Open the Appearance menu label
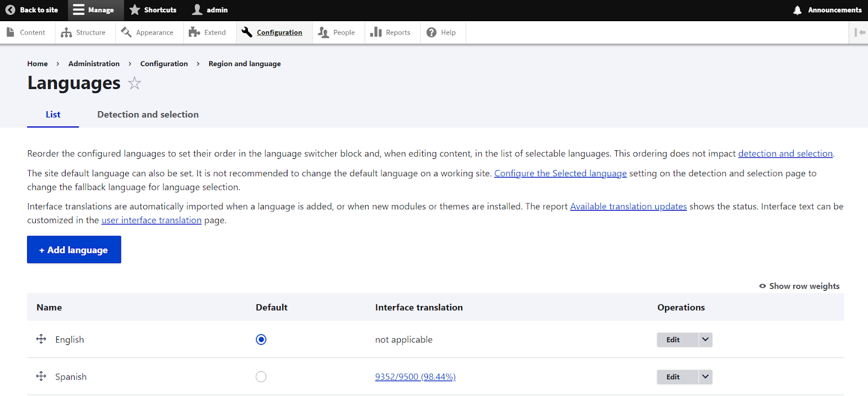This screenshot has height=396, width=868. pos(155,33)
